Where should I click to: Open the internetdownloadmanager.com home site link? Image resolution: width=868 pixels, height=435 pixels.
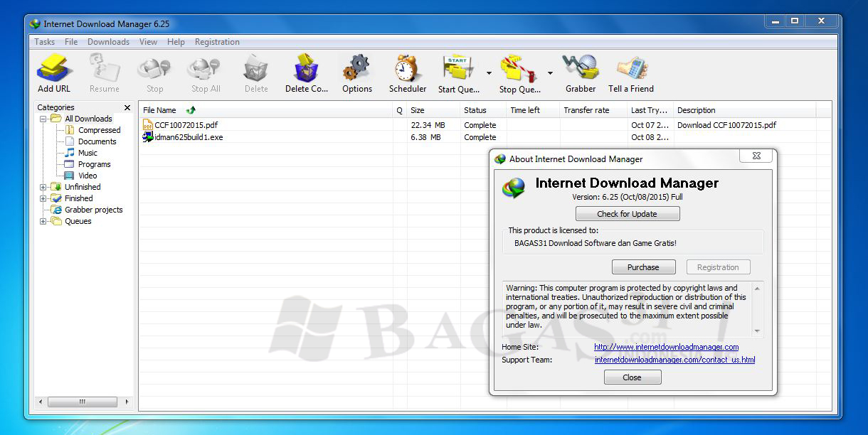[667, 347]
